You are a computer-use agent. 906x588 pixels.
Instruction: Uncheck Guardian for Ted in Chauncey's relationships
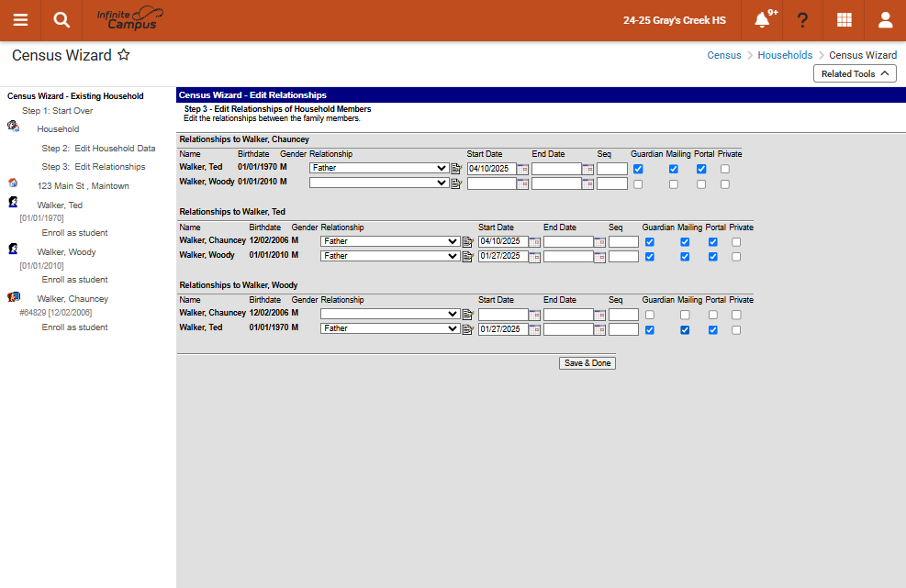pyautogui.click(x=638, y=169)
